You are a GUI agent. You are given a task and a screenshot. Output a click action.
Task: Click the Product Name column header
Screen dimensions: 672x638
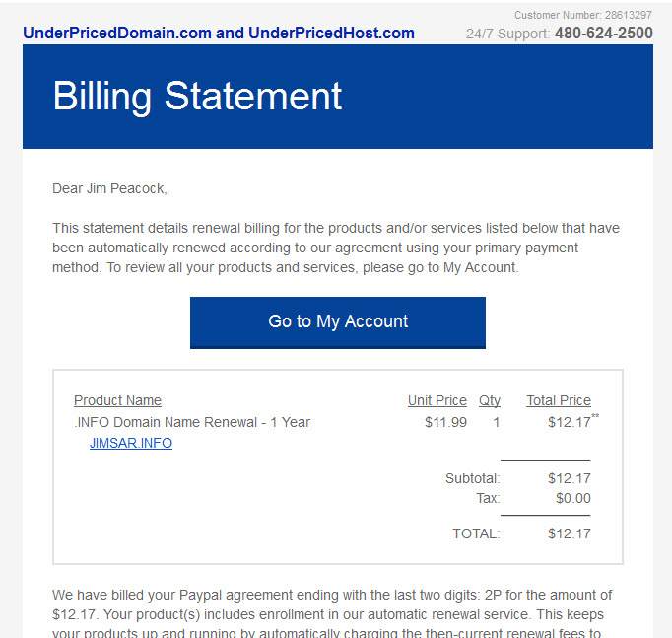(x=117, y=400)
